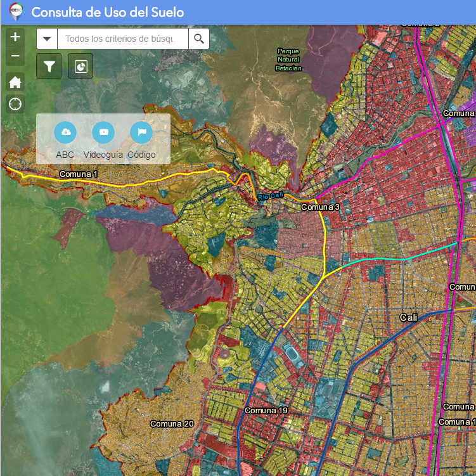Viewport: 476px width, 476px height.
Task: Zoom in on the map
Action: (15, 37)
